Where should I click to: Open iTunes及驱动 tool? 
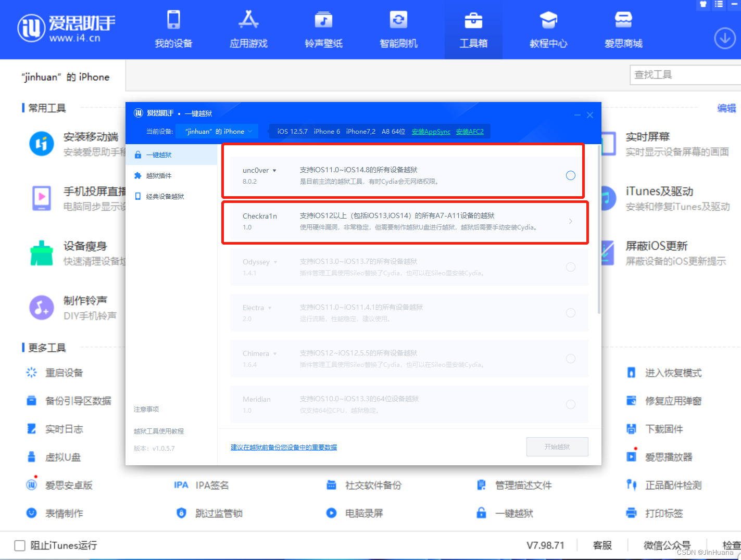[667, 198]
